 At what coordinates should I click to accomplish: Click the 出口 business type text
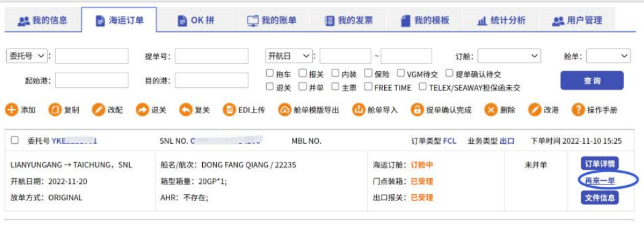(507, 141)
